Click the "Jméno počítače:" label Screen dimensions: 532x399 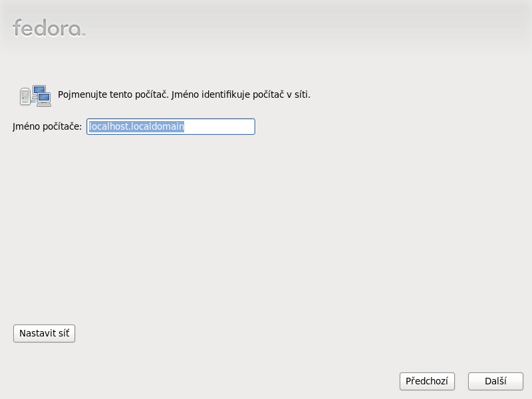coord(47,126)
